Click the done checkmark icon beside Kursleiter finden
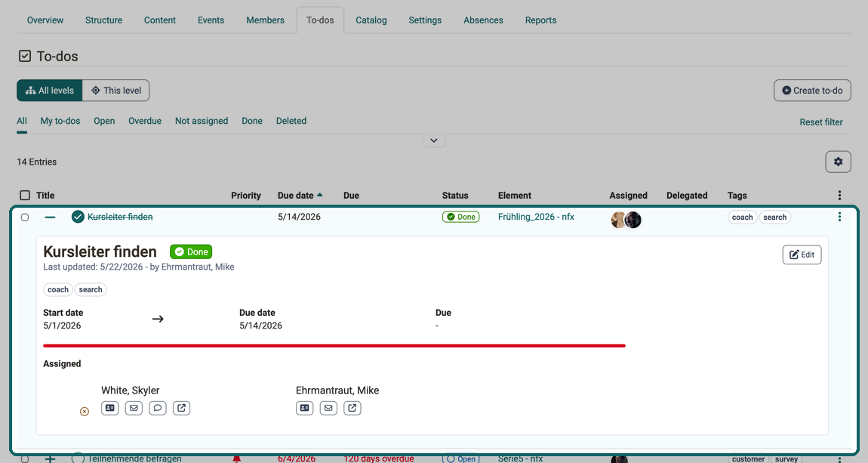 pos(78,217)
